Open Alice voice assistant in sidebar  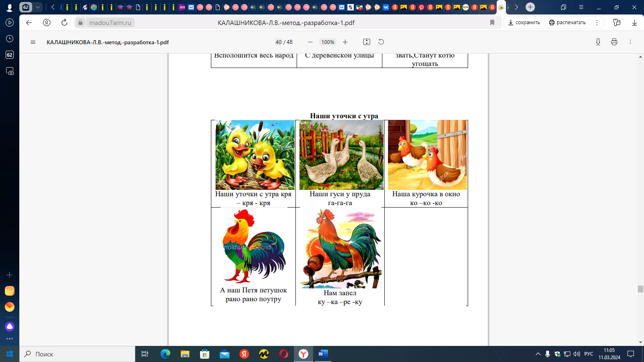point(10,326)
